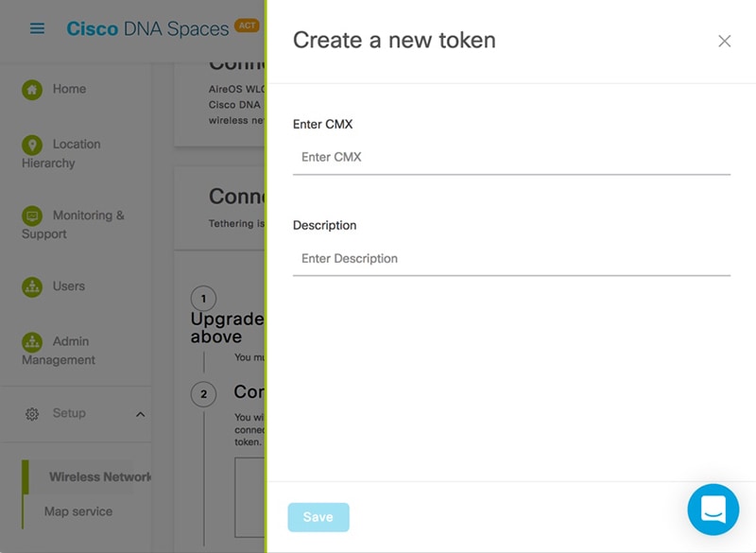Click the ACT badge in header

pos(247,26)
